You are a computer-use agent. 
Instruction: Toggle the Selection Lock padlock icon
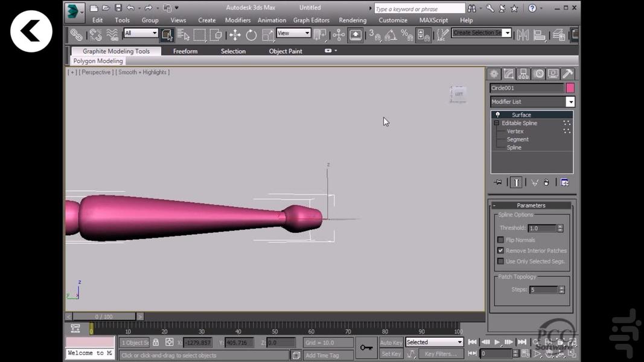tap(156, 342)
